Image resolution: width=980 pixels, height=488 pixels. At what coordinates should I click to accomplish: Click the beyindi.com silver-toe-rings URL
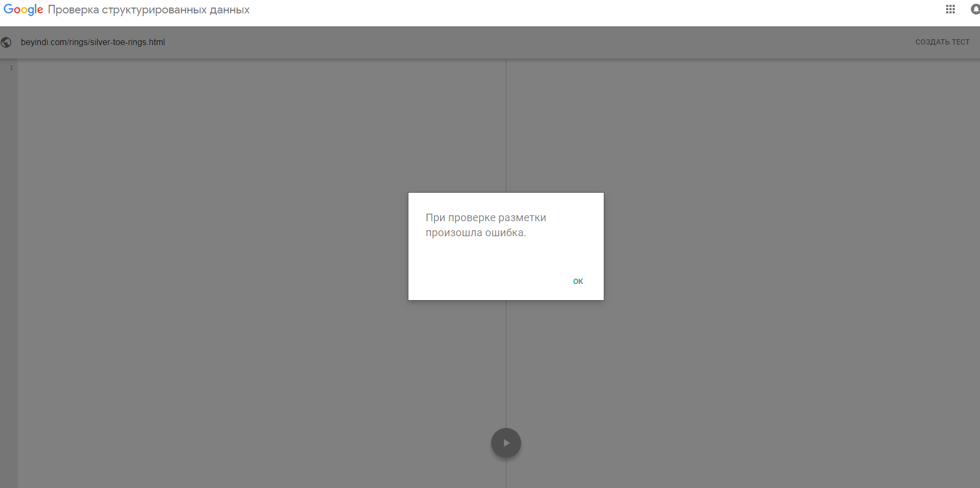point(93,42)
